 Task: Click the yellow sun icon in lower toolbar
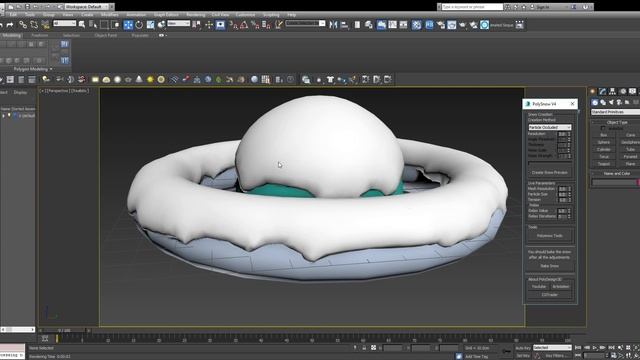coord(150,79)
